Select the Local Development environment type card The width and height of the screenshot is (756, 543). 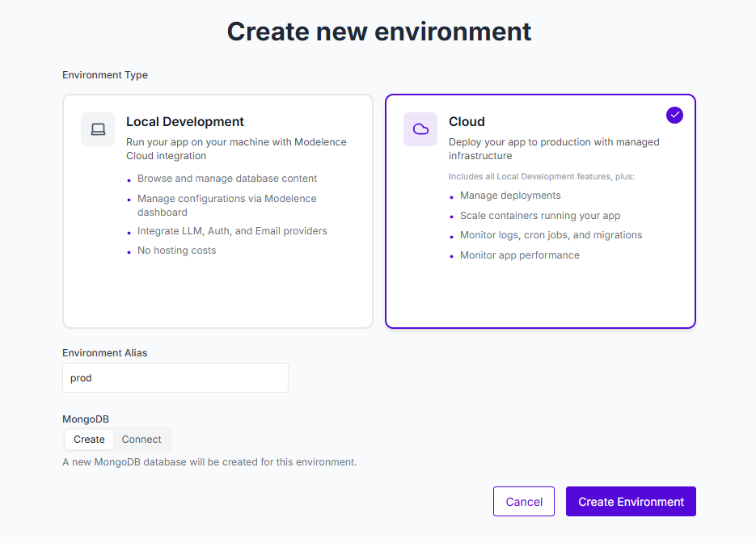click(x=218, y=291)
